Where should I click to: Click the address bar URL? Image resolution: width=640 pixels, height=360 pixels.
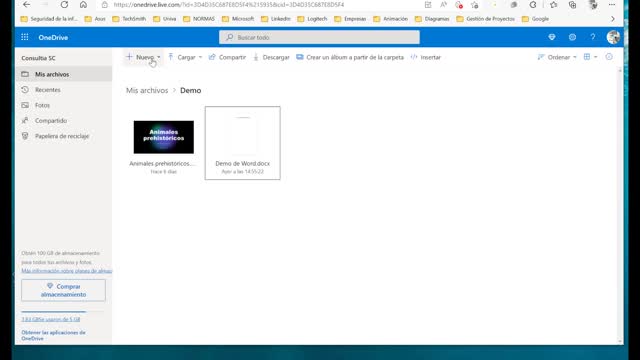click(x=229, y=5)
